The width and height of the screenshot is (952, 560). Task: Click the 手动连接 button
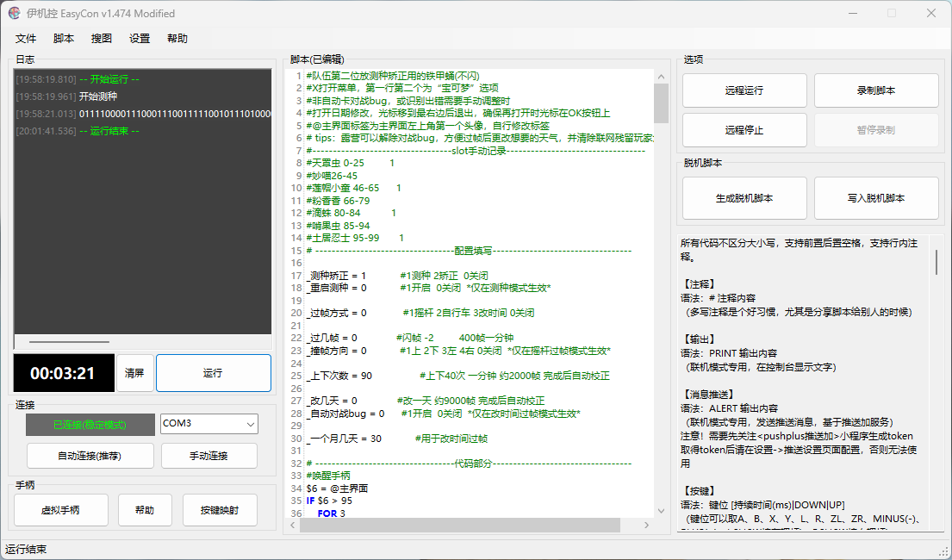coord(209,456)
